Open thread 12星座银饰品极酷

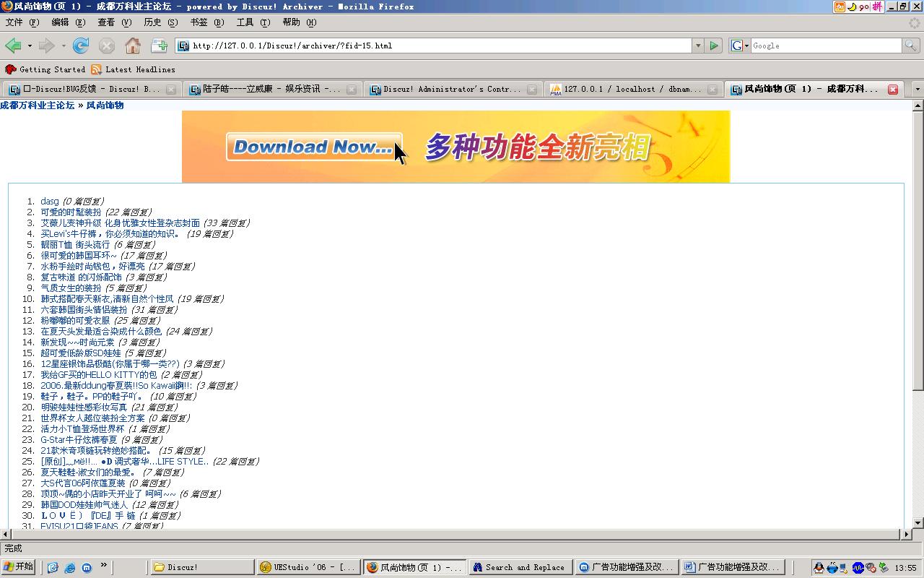(110, 364)
